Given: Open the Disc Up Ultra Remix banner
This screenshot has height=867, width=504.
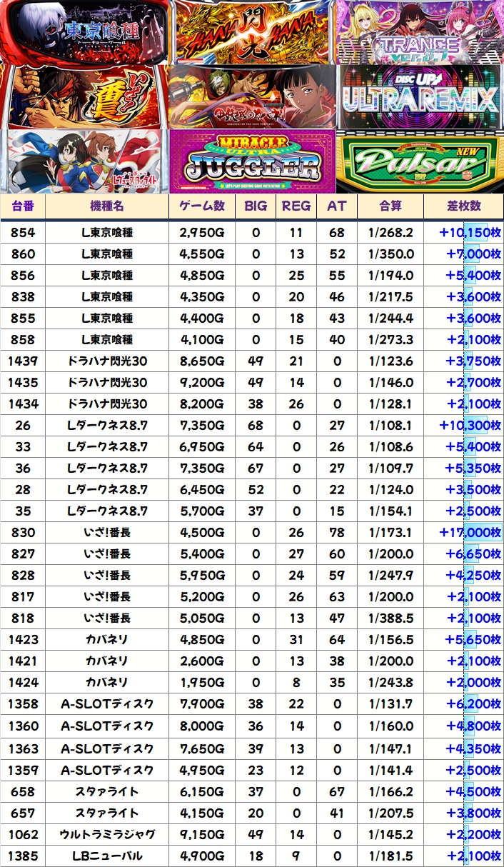Looking at the screenshot, I should pos(420,96).
